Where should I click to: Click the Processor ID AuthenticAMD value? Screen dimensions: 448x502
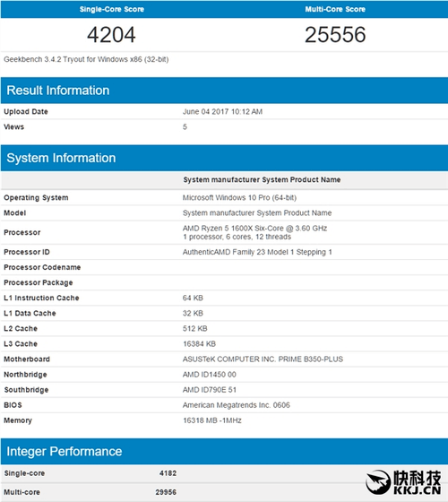257,252
